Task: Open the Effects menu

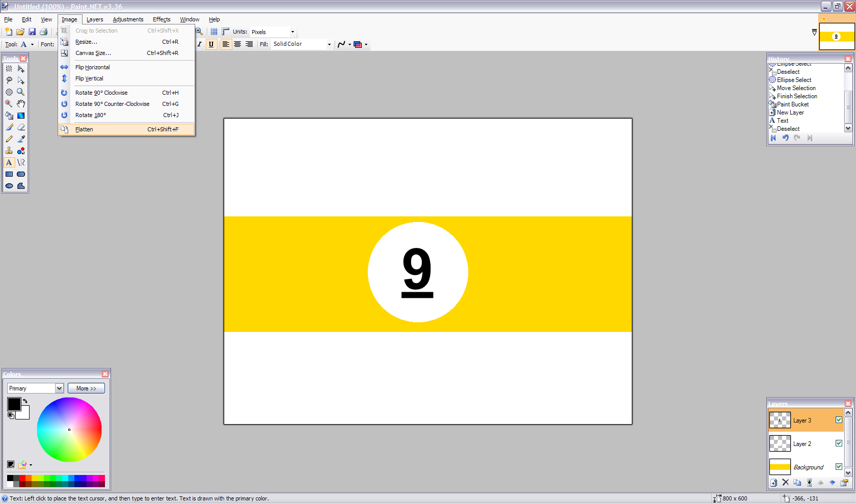Action: point(162,19)
